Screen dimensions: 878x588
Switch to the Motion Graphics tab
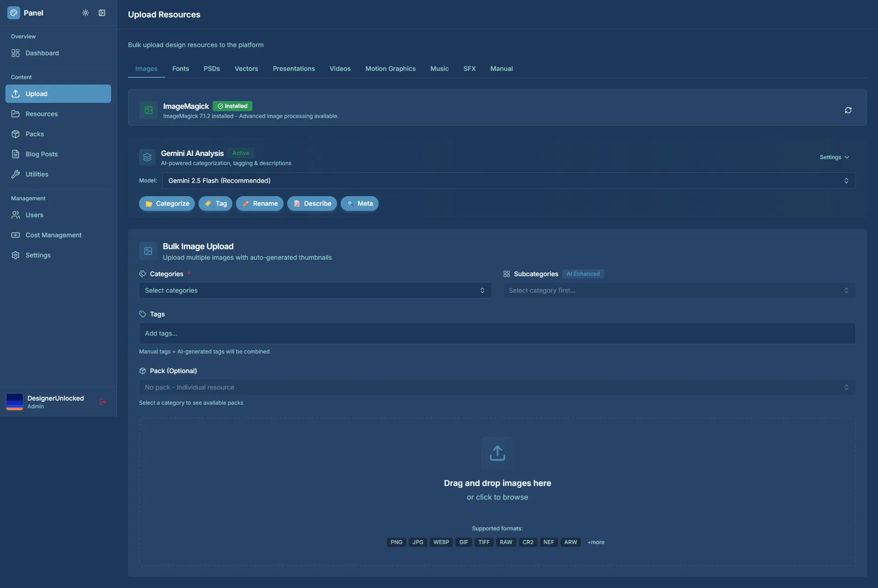pos(390,68)
